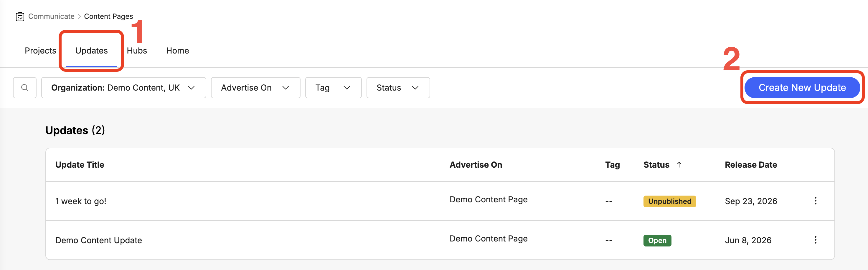Viewport: 868px width, 270px height.
Task: Click the Advertise On column header
Action: pos(476,165)
